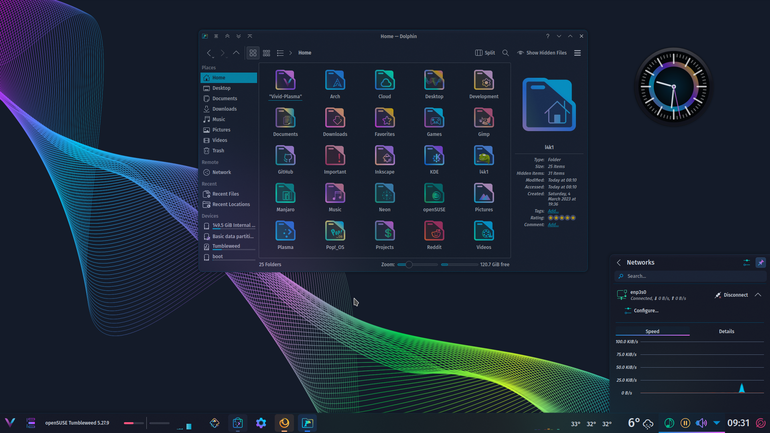The width and height of the screenshot is (770, 433).
Task: Pin the Networks popup open
Action: click(x=760, y=263)
